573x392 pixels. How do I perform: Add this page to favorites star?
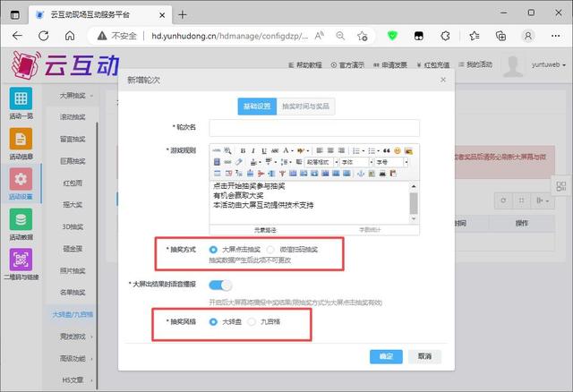click(x=362, y=36)
